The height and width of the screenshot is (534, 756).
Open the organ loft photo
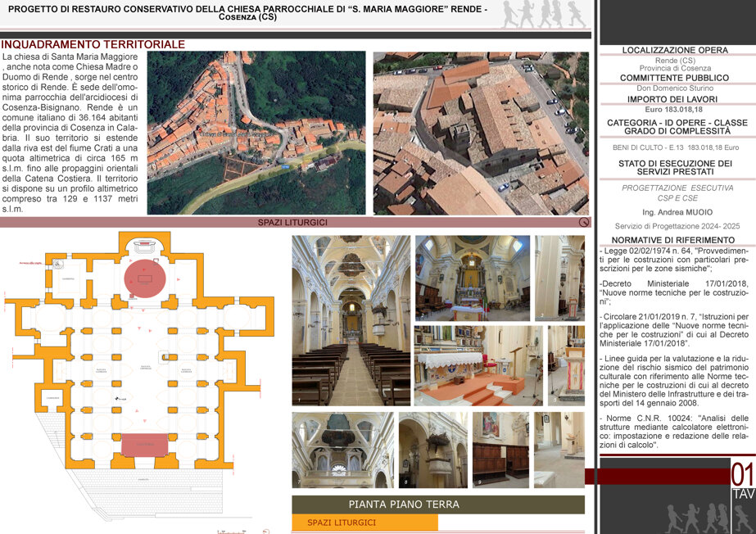(x=343, y=450)
